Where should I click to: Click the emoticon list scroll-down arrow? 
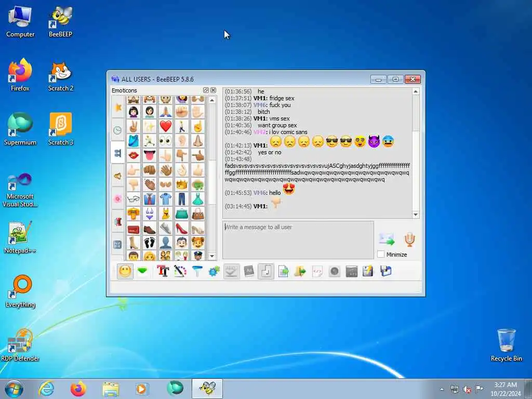pyautogui.click(x=212, y=256)
